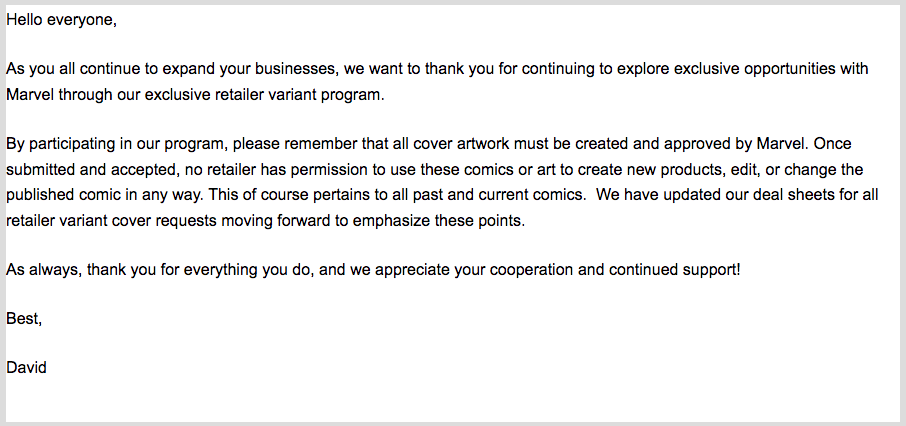Click the signature name 'David'
Screen dimensions: 906x426
[26, 367]
